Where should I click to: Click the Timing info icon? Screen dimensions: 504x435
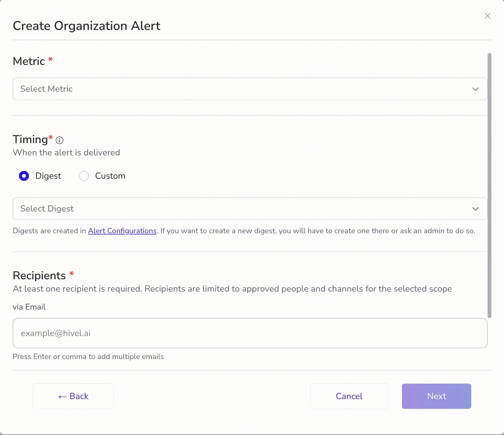tap(60, 140)
